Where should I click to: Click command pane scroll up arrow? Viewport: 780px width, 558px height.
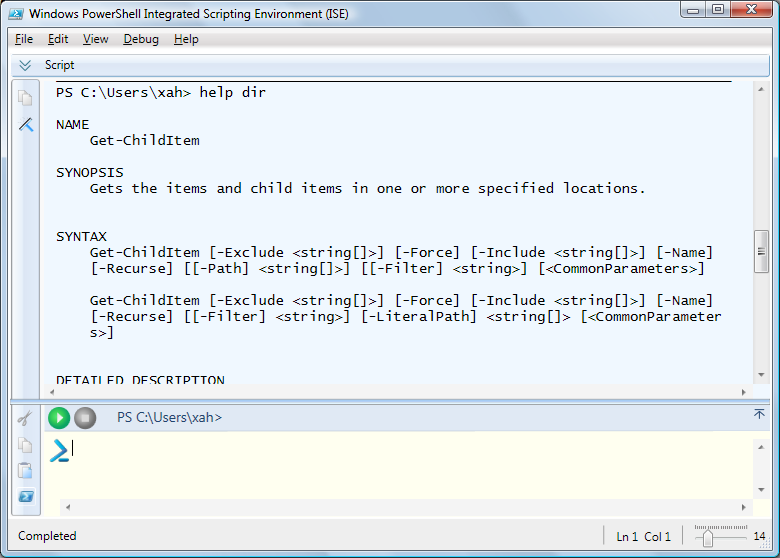(761, 447)
